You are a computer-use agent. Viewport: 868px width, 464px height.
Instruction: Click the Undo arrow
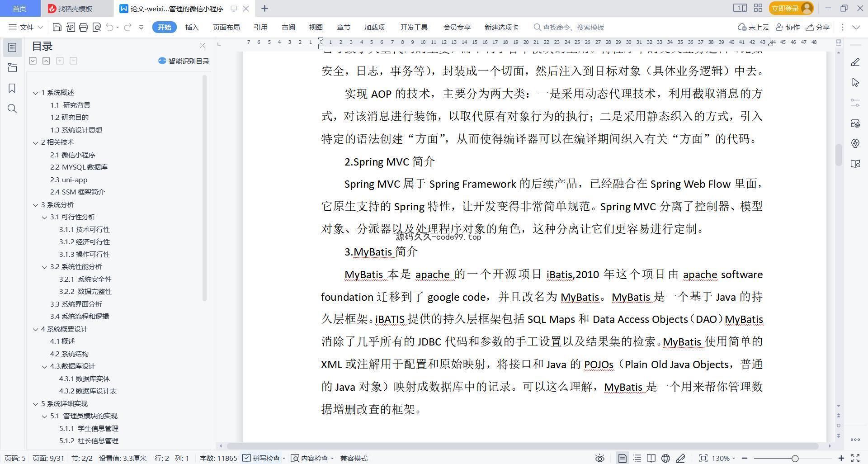tap(109, 27)
